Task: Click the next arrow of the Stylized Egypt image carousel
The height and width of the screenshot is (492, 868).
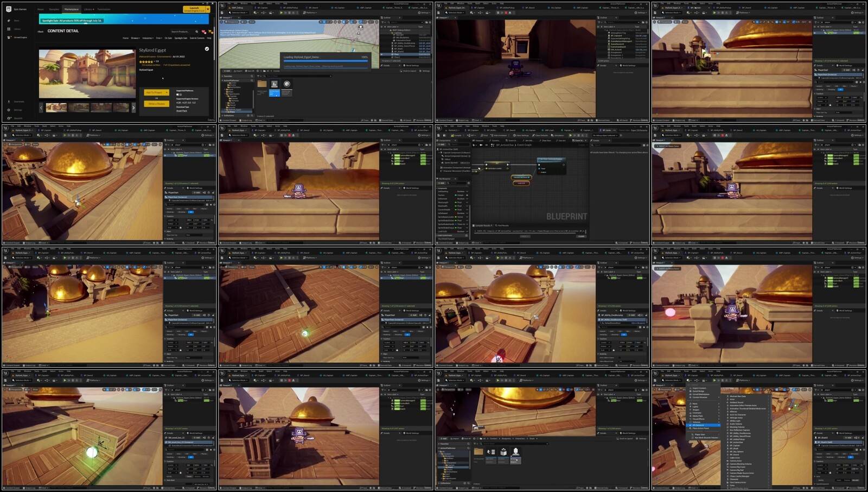Action: 133,108
